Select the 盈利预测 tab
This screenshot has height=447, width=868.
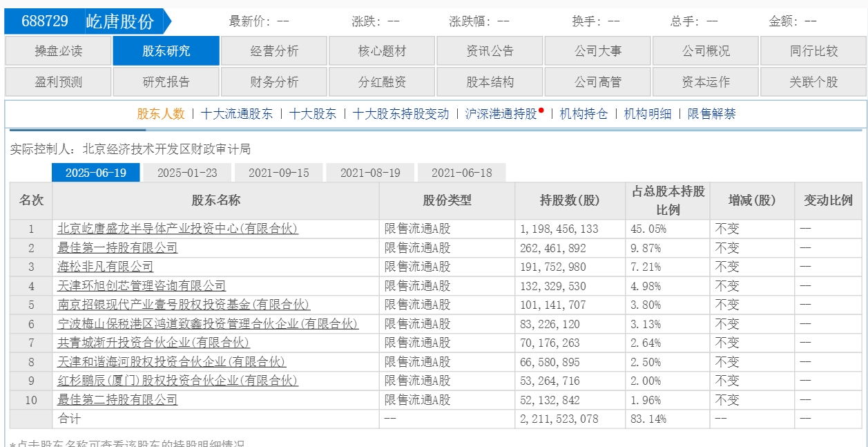point(58,82)
